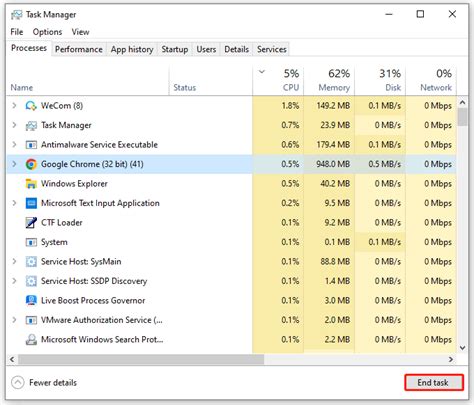
Task: Open the File menu
Action: coord(17,32)
